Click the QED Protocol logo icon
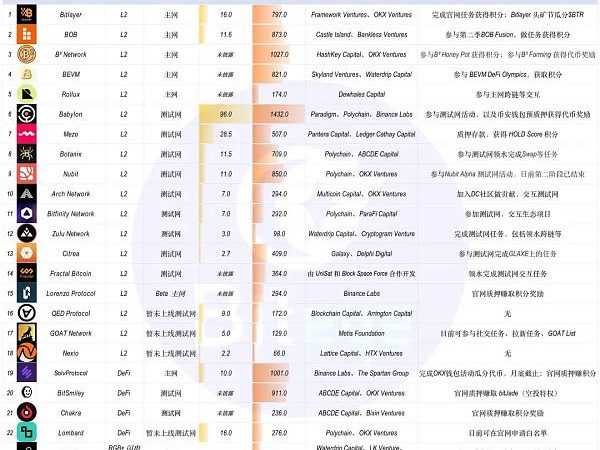 pos(27,313)
